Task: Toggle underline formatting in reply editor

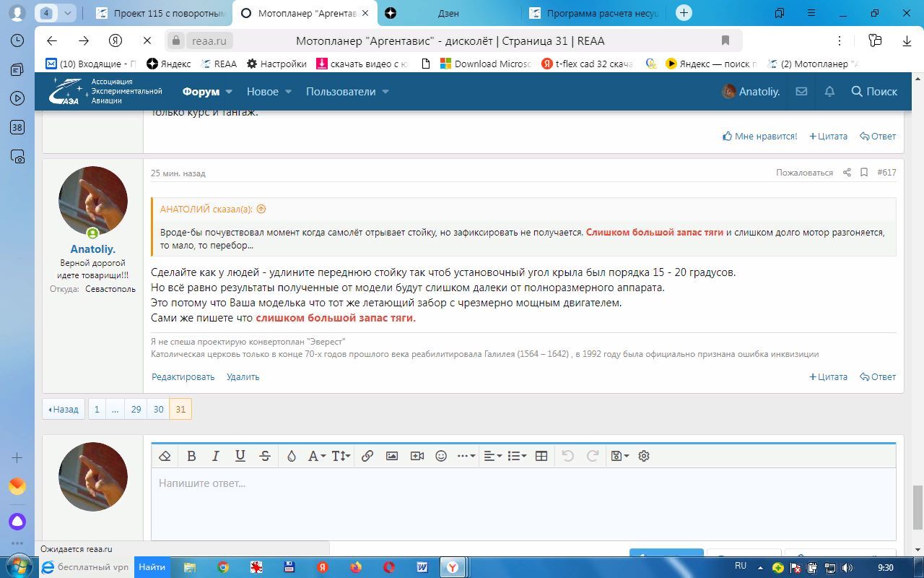Action: (x=240, y=456)
